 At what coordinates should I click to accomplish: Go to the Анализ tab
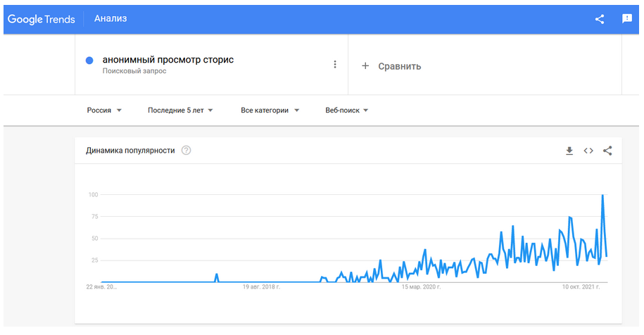111,19
